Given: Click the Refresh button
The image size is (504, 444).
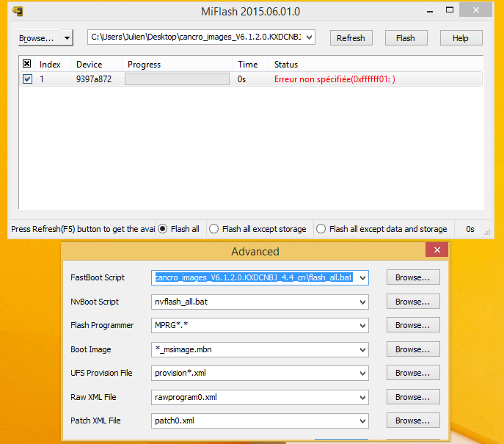Looking at the screenshot, I should 351,38.
